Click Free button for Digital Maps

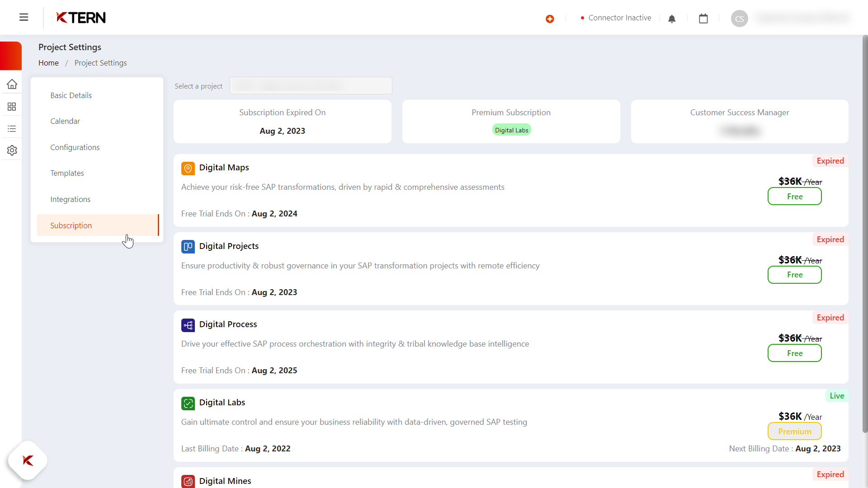point(794,196)
